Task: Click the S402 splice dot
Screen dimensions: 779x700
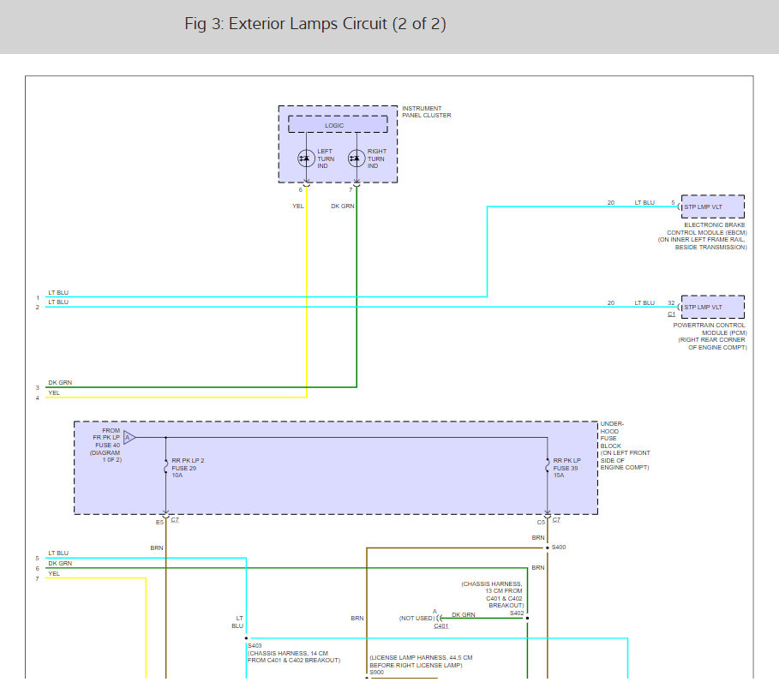Action: click(x=527, y=618)
